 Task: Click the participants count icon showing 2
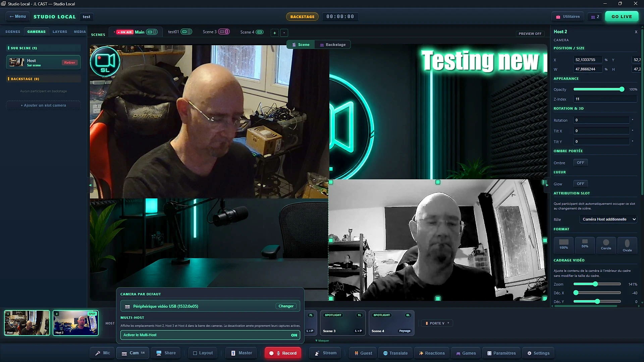click(x=595, y=16)
